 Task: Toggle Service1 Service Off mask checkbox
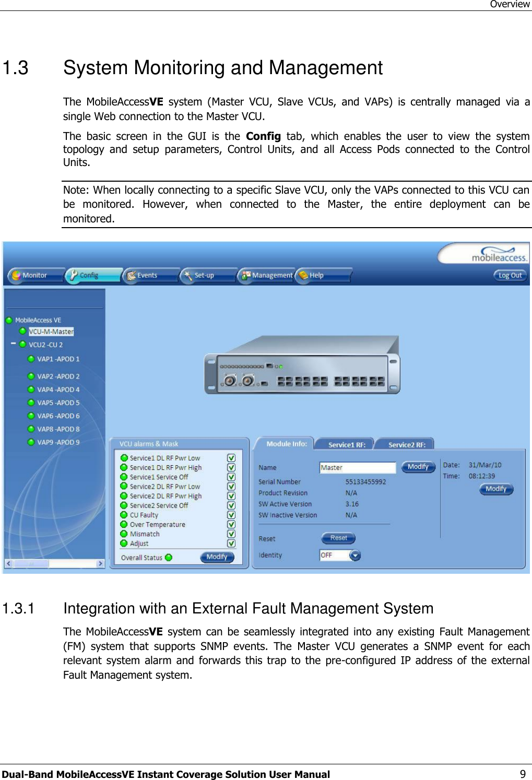pos(231,477)
